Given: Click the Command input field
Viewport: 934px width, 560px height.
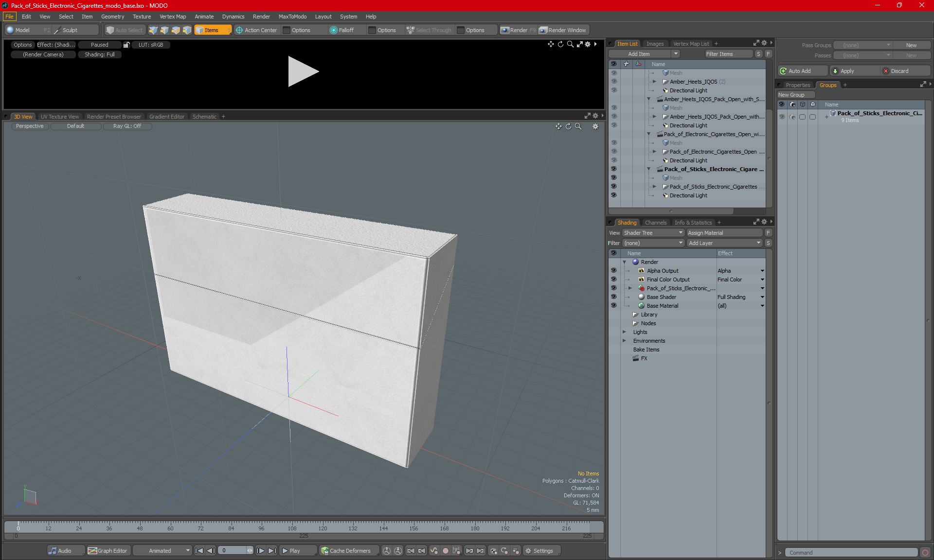Looking at the screenshot, I should 851,553.
